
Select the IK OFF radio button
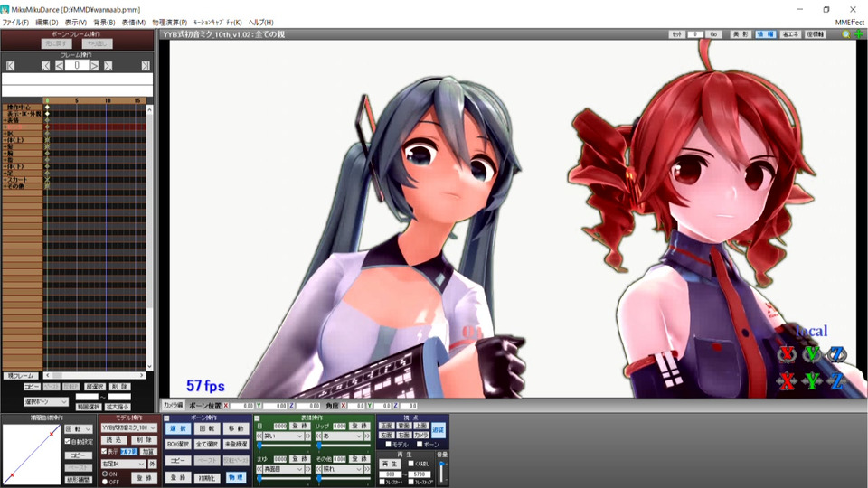point(105,482)
